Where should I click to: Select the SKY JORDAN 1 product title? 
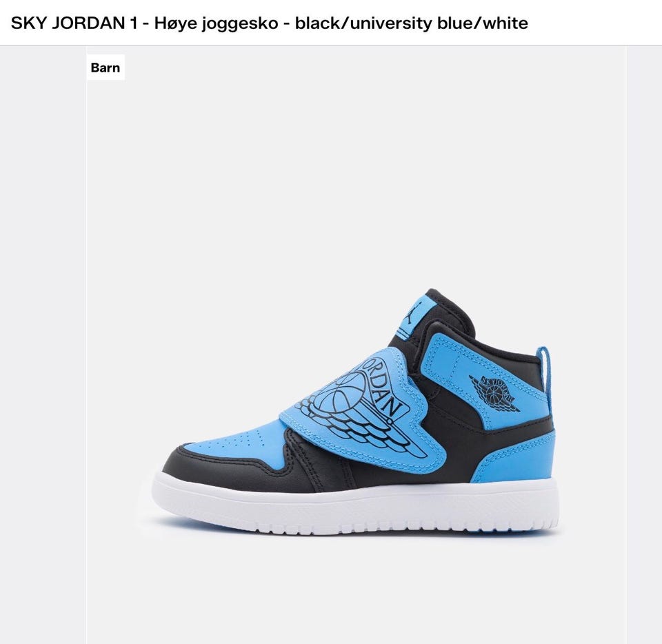[269, 23]
